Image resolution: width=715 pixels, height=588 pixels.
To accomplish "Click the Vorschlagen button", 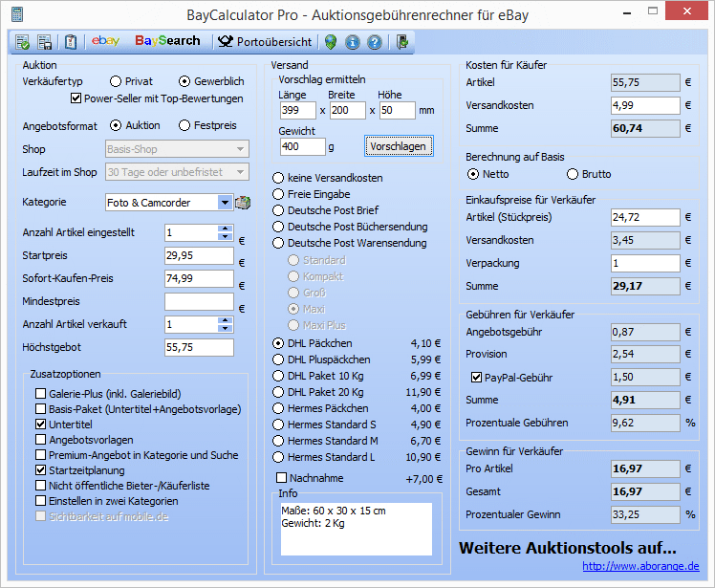I will 398,146.
